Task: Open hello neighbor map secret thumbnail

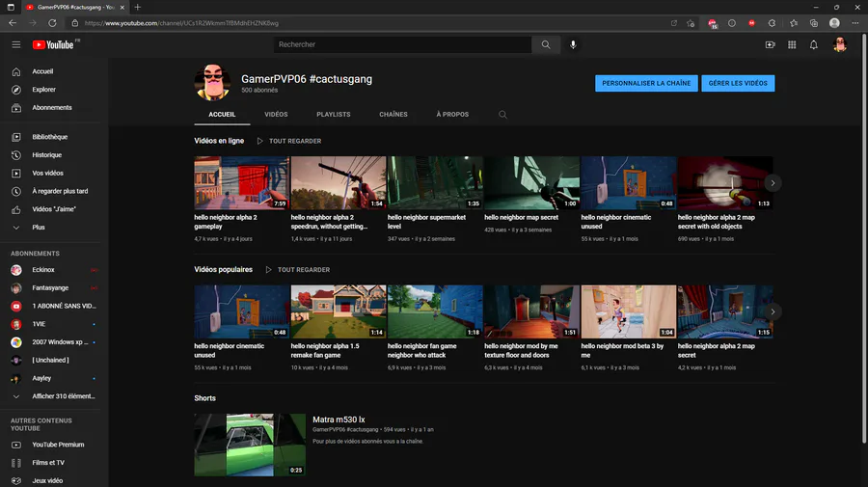Action: pyautogui.click(x=532, y=182)
